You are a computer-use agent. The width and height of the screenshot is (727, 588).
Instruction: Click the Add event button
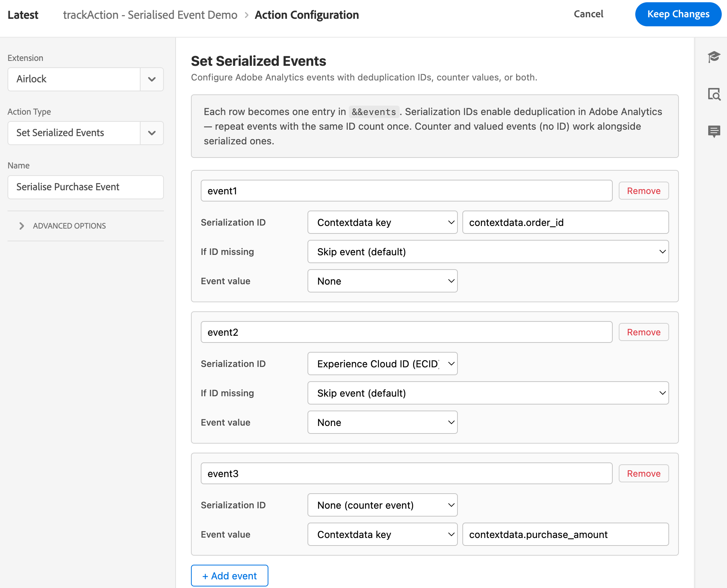[229, 576]
